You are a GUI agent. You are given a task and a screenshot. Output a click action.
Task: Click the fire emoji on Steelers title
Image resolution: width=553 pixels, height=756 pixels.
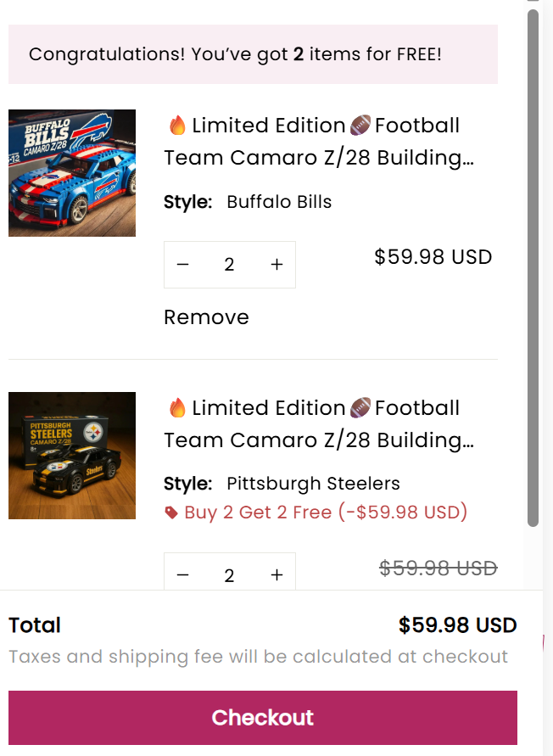click(177, 408)
